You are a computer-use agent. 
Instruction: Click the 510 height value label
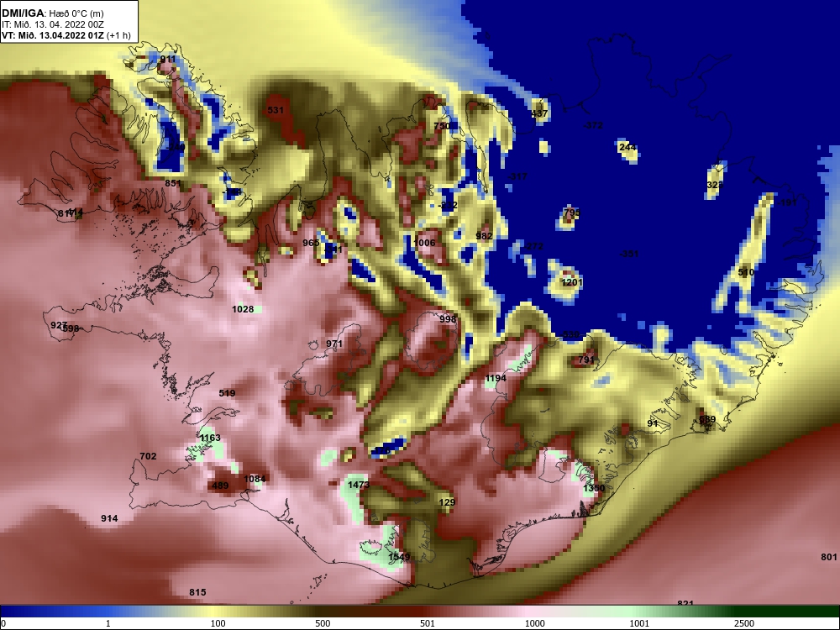746,272
